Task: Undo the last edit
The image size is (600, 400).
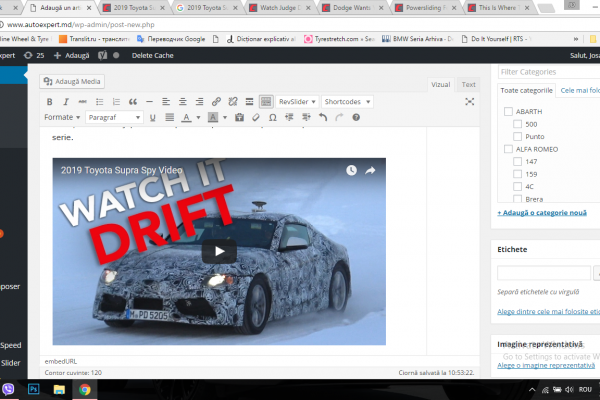Action: click(x=323, y=118)
